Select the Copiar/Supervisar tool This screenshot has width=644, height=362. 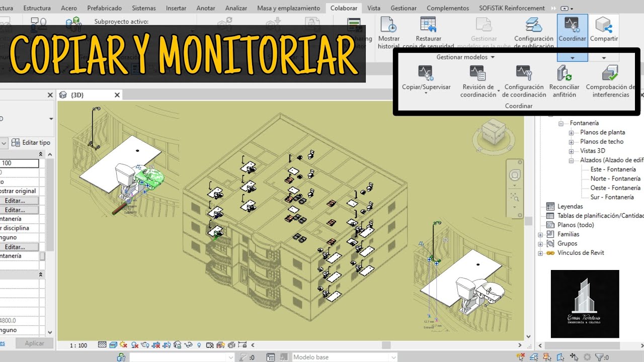click(x=426, y=78)
